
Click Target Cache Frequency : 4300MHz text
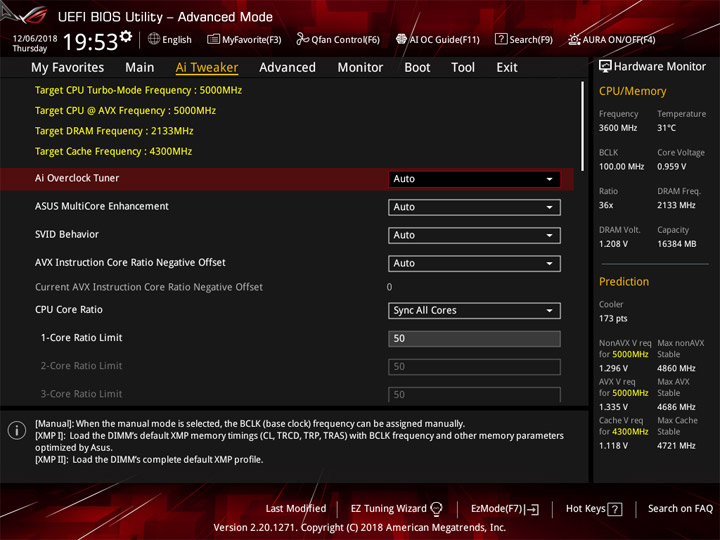(113, 151)
